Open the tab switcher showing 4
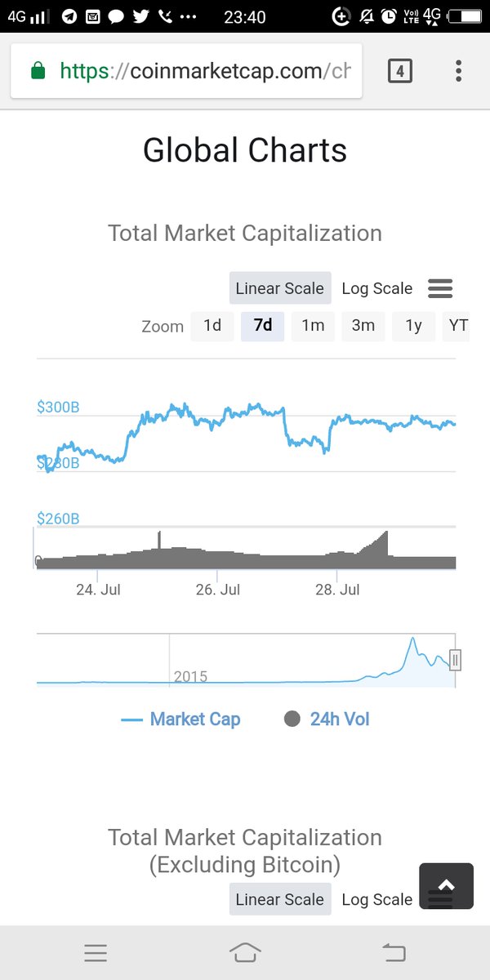Image resolution: width=490 pixels, height=980 pixels. click(x=399, y=71)
